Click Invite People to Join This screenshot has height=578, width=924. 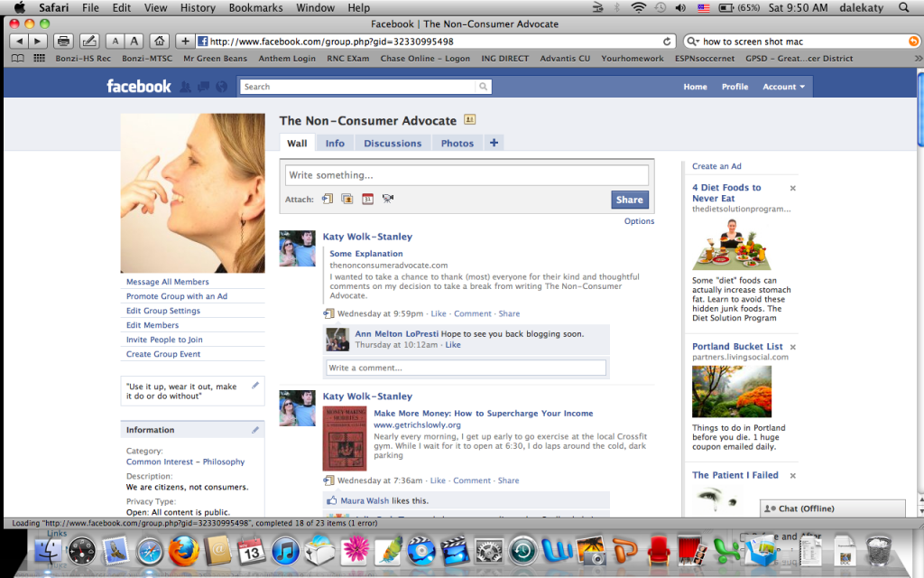point(164,340)
